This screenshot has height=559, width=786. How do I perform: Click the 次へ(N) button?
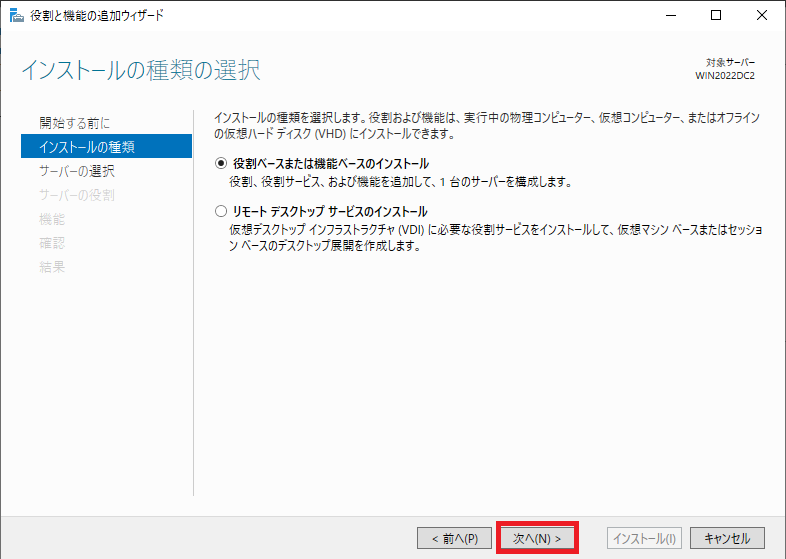pyautogui.click(x=537, y=538)
